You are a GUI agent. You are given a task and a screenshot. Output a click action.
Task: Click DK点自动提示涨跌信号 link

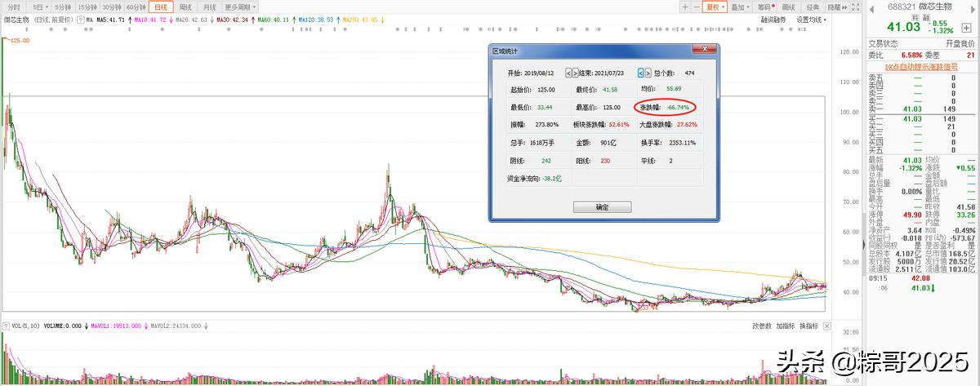click(923, 65)
